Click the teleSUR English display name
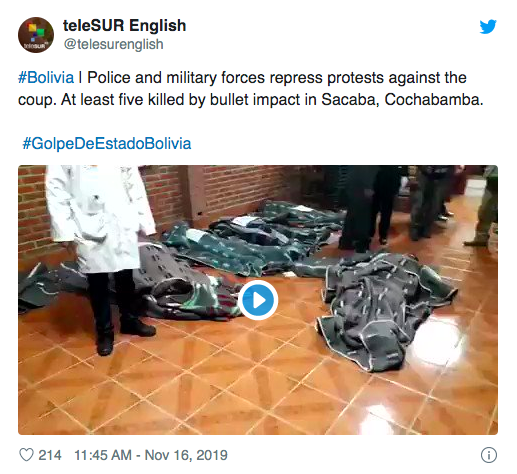 tap(125, 26)
